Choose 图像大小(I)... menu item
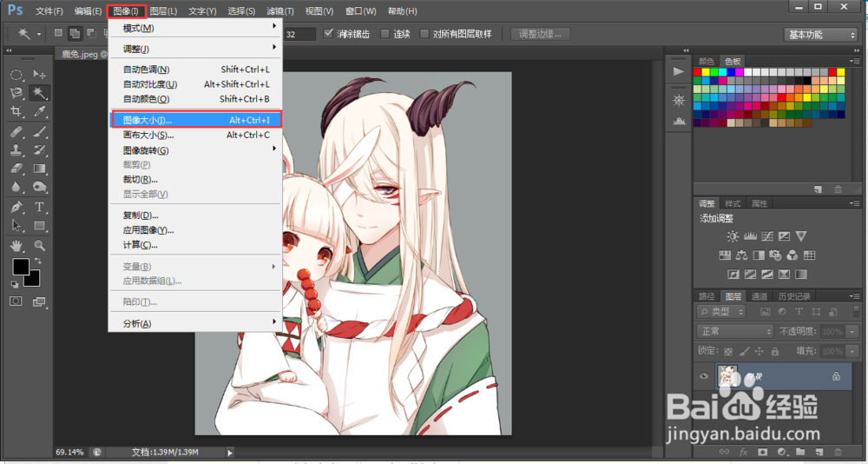 point(195,120)
